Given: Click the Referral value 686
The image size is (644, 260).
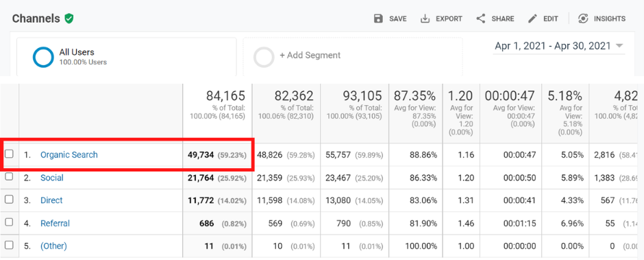Looking at the screenshot, I should click(207, 224).
